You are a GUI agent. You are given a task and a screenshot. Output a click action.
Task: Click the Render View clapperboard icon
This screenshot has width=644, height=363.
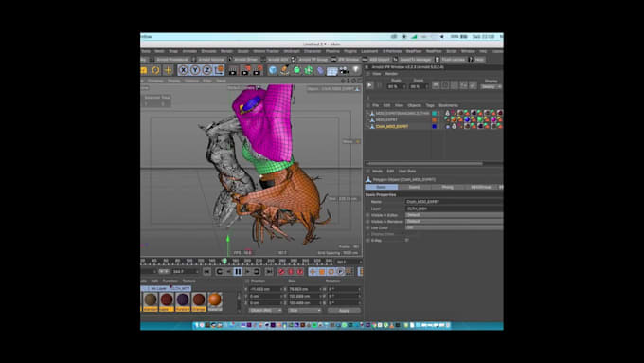[x=233, y=71]
